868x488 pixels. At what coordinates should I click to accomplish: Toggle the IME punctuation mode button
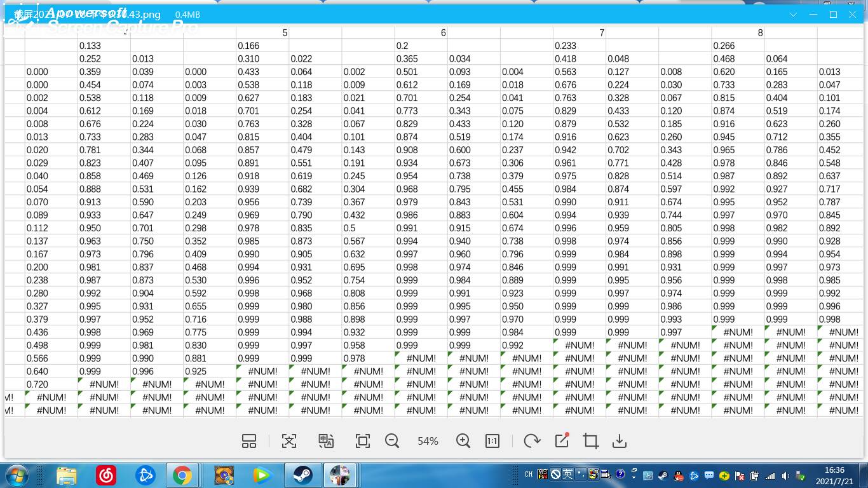click(581, 474)
